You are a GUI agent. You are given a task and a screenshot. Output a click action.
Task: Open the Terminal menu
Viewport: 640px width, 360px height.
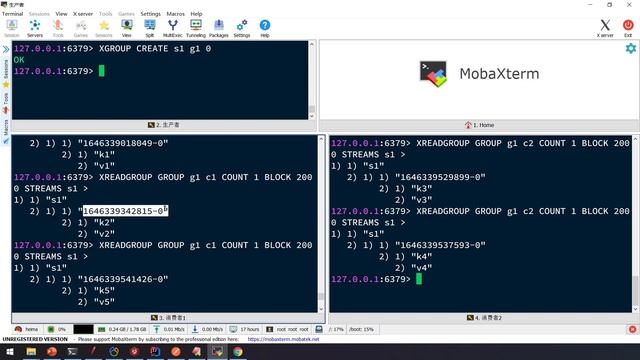tap(12, 13)
